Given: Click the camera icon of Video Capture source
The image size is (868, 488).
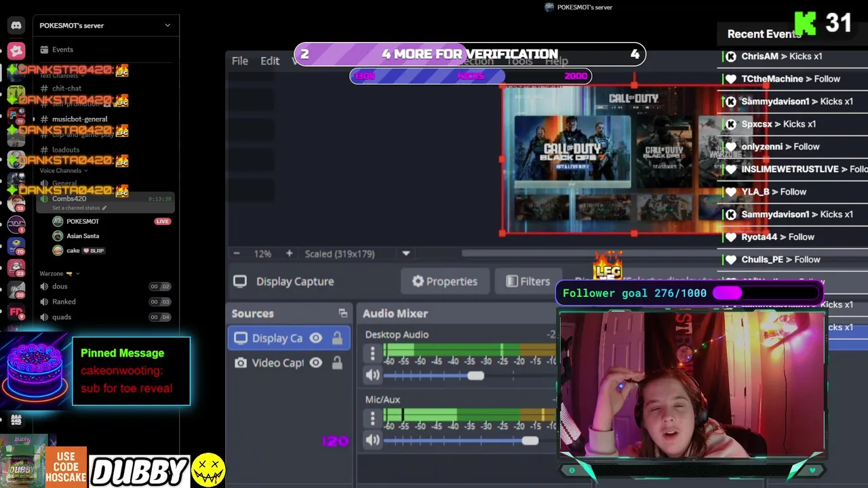Looking at the screenshot, I should pos(241,363).
